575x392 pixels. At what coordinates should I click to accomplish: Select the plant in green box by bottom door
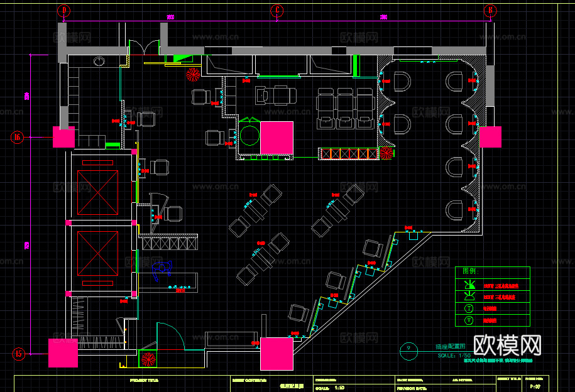pyautogui.click(x=149, y=360)
